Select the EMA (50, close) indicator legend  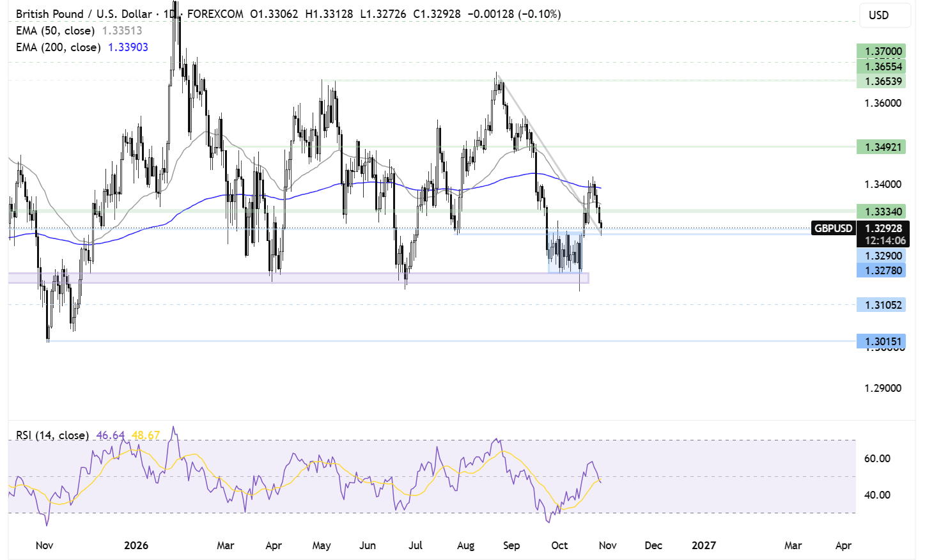point(55,30)
